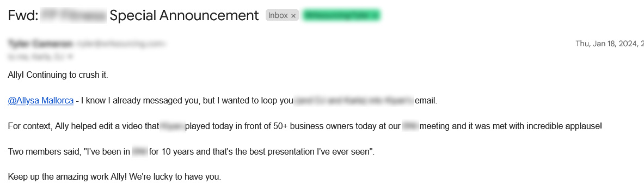Remove the green label using its x
Image resolution: width=644 pixels, height=196 pixels.
click(x=375, y=16)
